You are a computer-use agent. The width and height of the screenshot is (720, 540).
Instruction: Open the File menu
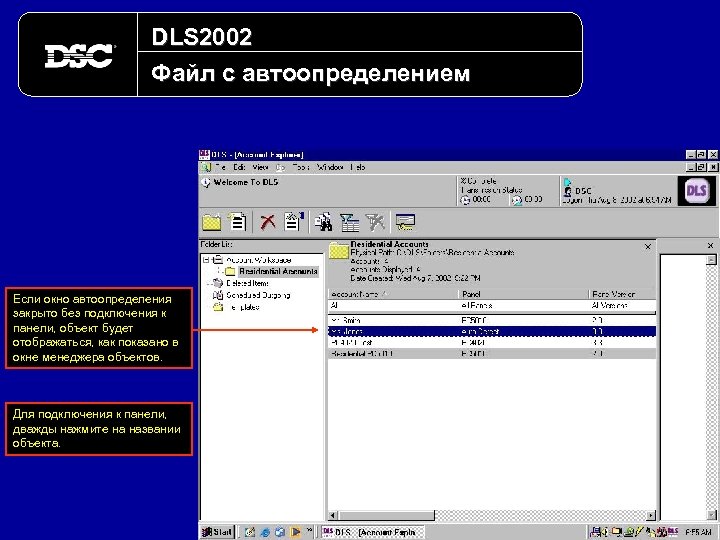click(220, 167)
